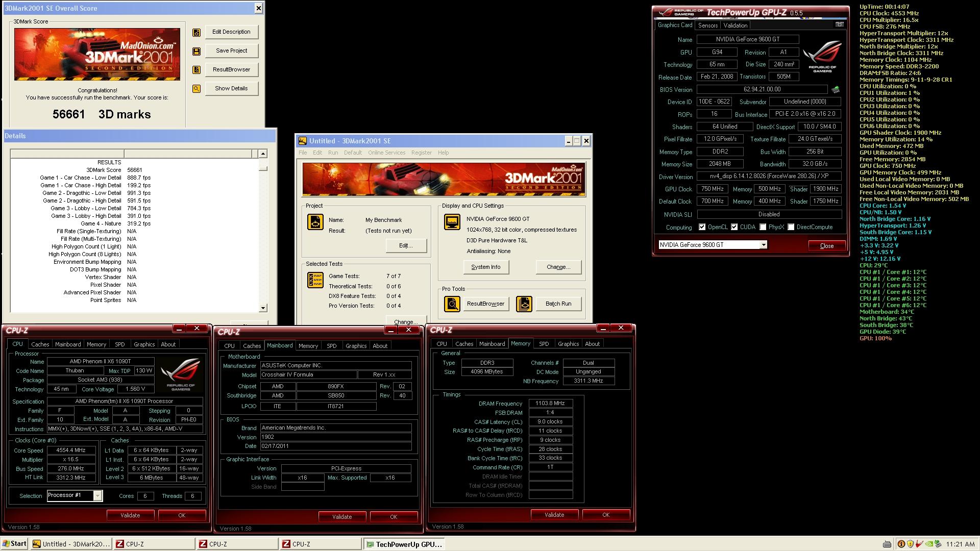Activate the TechPowerUp GPU-Z taskbar button

click(404, 544)
